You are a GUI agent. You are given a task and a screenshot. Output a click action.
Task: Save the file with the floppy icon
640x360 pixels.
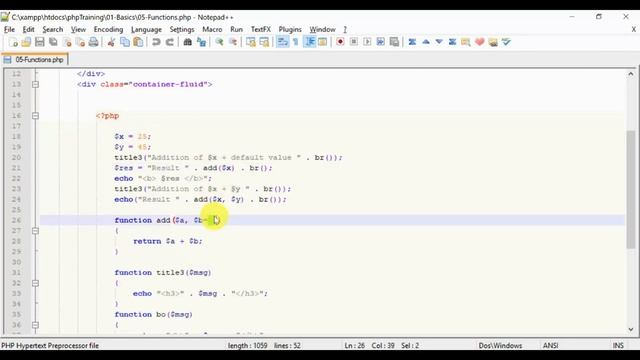[40, 42]
